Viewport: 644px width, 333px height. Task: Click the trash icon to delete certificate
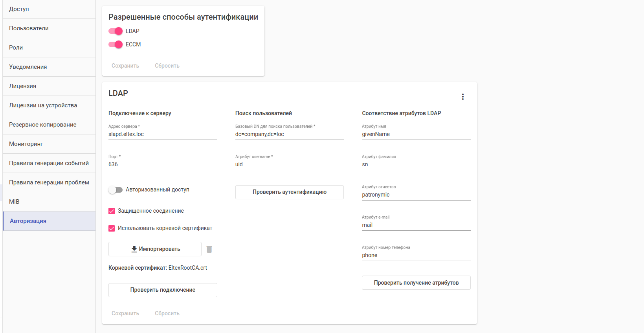[209, 249]
